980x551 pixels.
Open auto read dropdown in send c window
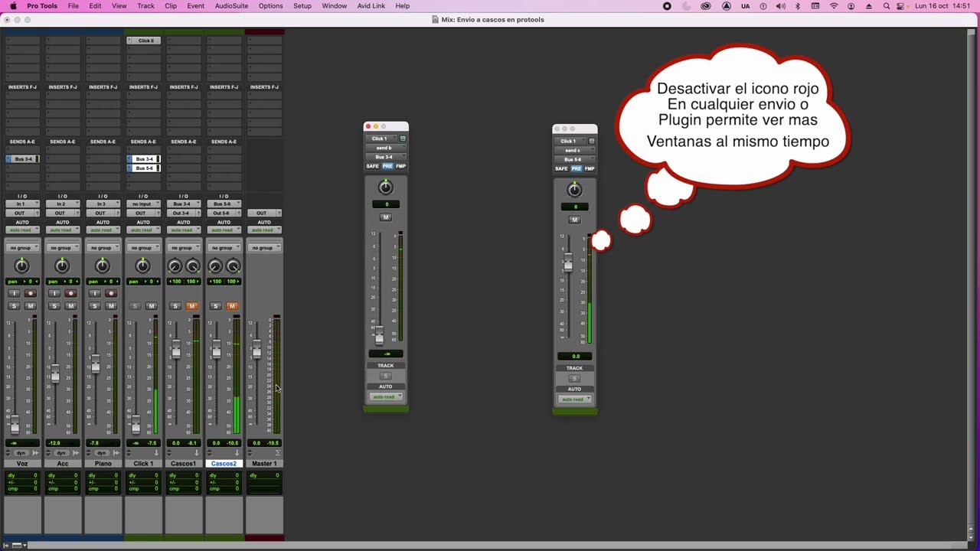574,399
